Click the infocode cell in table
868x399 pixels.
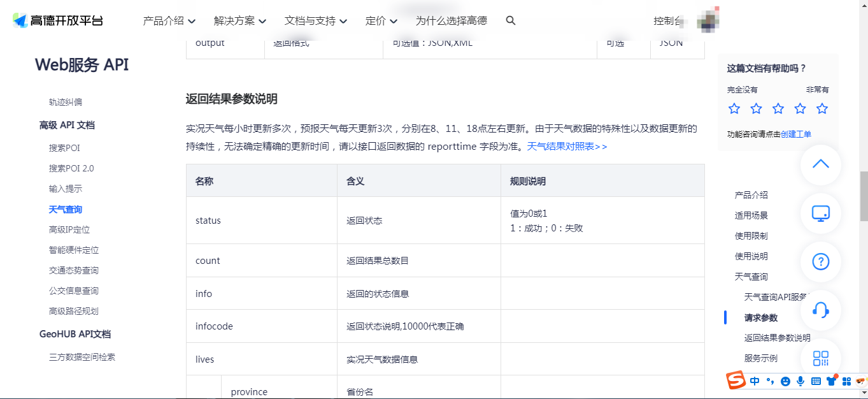click(262, 326)
